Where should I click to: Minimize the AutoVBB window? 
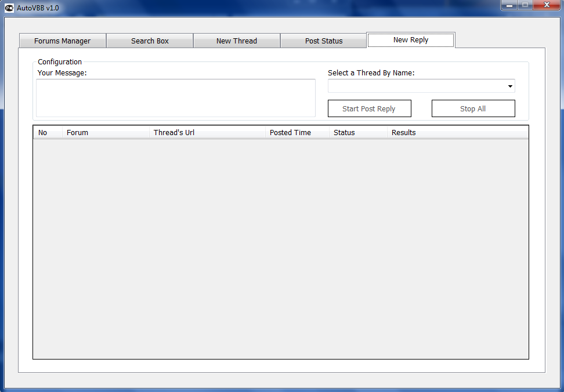click(509, 5)
